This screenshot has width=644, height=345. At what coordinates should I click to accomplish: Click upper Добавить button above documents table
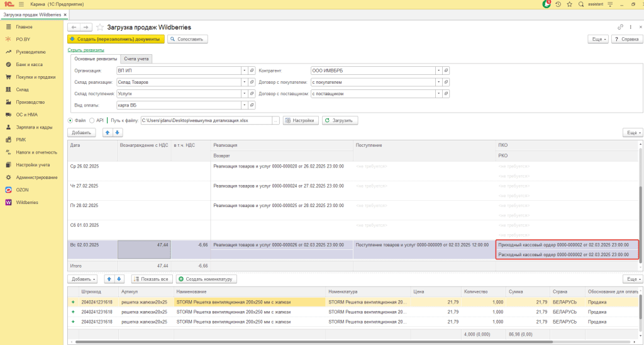tap(81, 132)
